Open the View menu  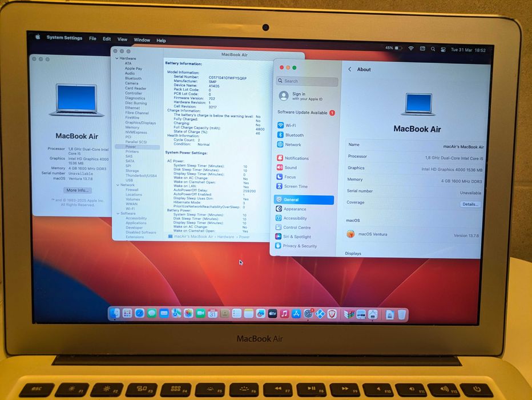(x=123, y=39)
